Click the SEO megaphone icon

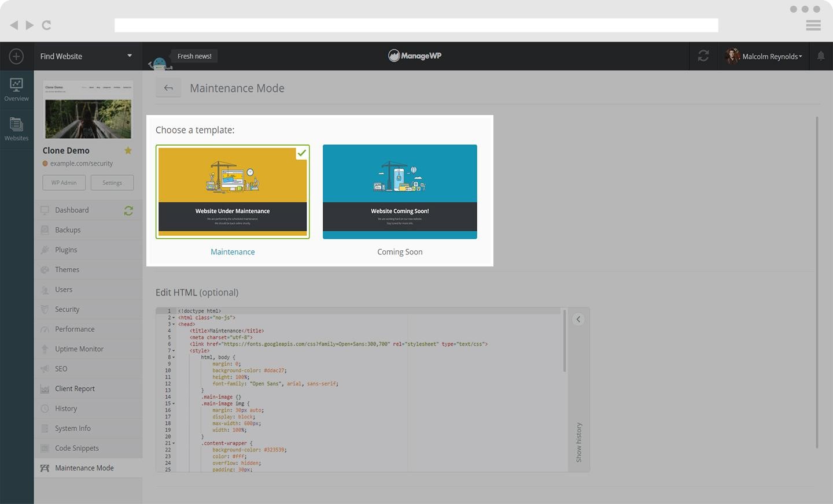[x=45, y=369]
